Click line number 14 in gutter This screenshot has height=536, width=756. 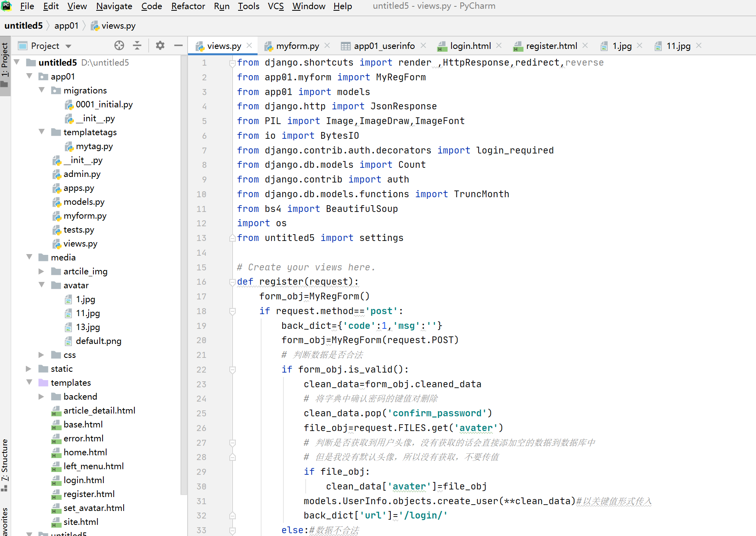[202, 253]
